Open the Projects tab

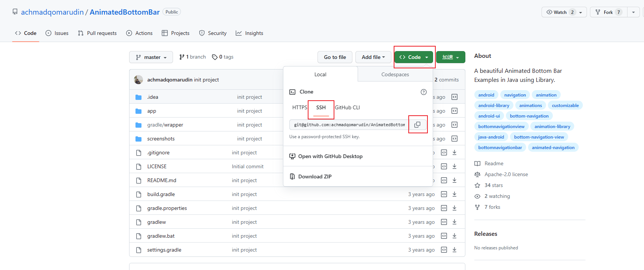(176, 33)
